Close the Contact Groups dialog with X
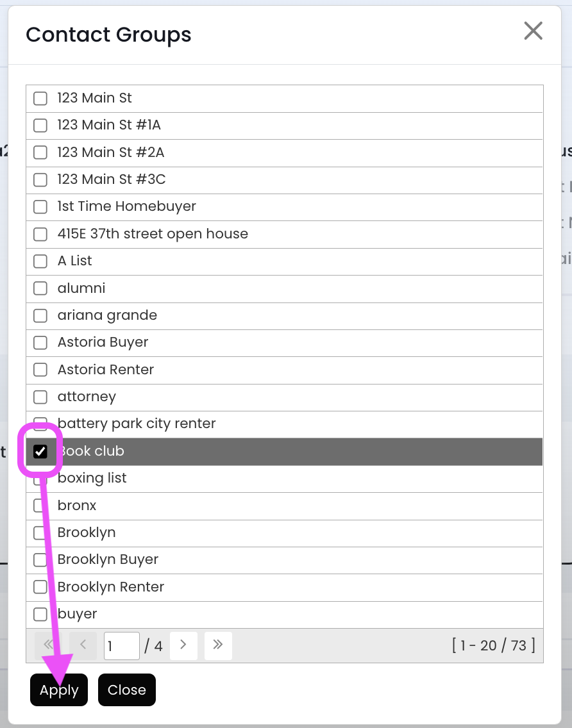Image resolution: width=572 pixels, height=728 pixels. tap(533, 31)
